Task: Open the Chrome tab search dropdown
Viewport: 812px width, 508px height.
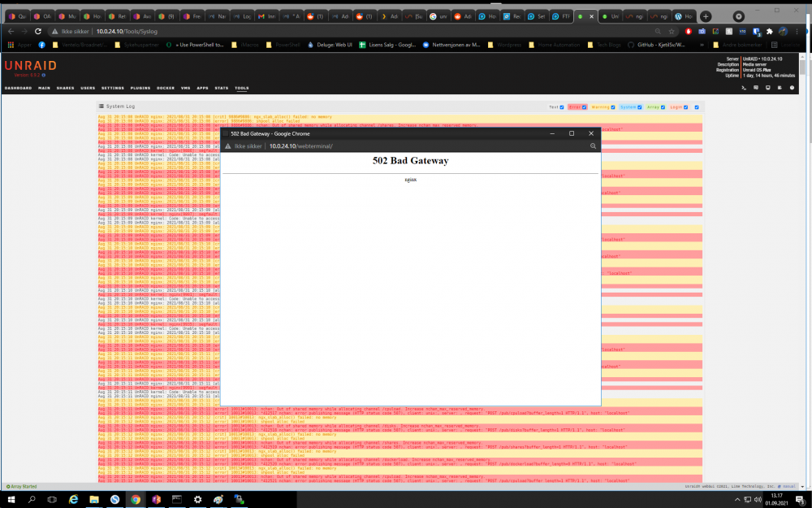Action: 738,16
